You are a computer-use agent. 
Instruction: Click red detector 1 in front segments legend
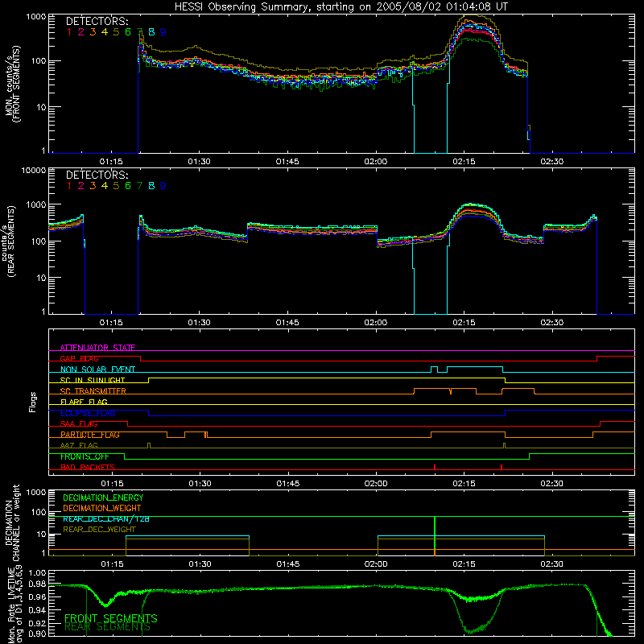69,32
